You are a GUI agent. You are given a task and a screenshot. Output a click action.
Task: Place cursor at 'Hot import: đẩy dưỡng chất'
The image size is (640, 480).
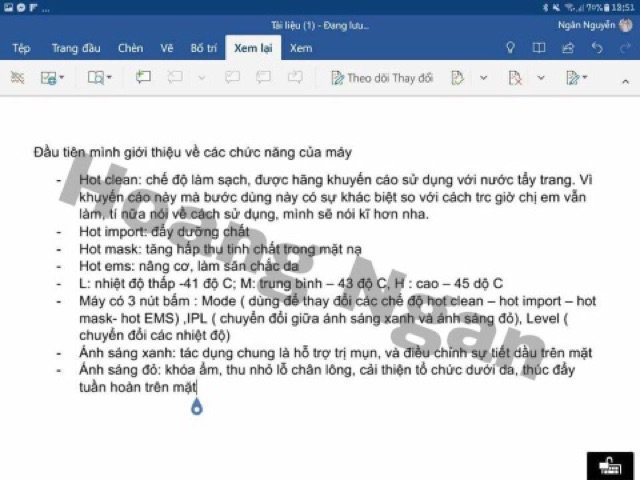click(x=164, y=232)
